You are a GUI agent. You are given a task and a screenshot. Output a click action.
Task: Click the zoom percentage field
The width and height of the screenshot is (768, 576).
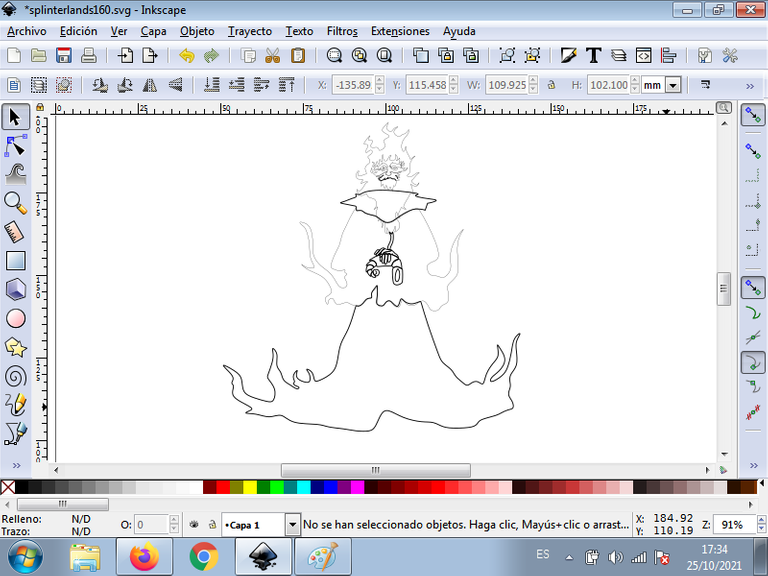tap(734, 525)
